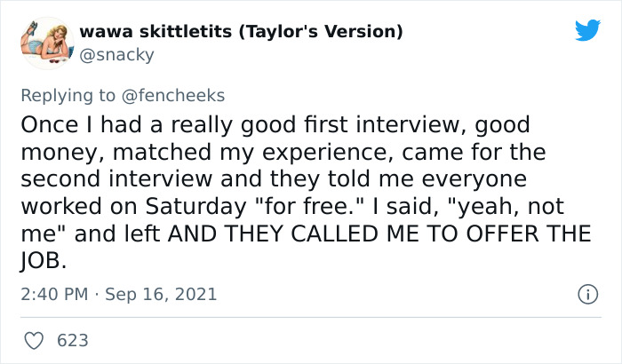Like the tweet with the heart icon
The width and height of the screenshot is (622, 364).
(x=34, y=341)
